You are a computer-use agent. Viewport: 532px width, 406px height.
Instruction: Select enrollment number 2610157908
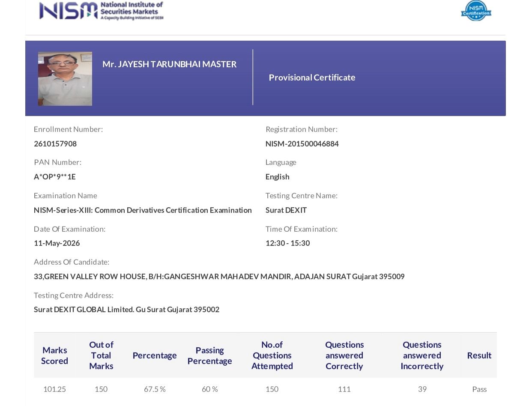pyautogui.click(x=55, y=144)
